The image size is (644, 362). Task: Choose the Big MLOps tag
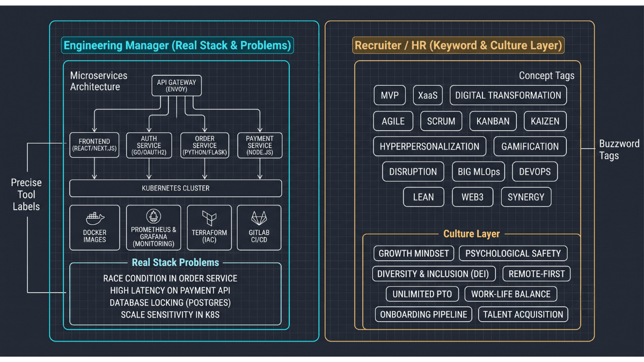tap(479, 172)
